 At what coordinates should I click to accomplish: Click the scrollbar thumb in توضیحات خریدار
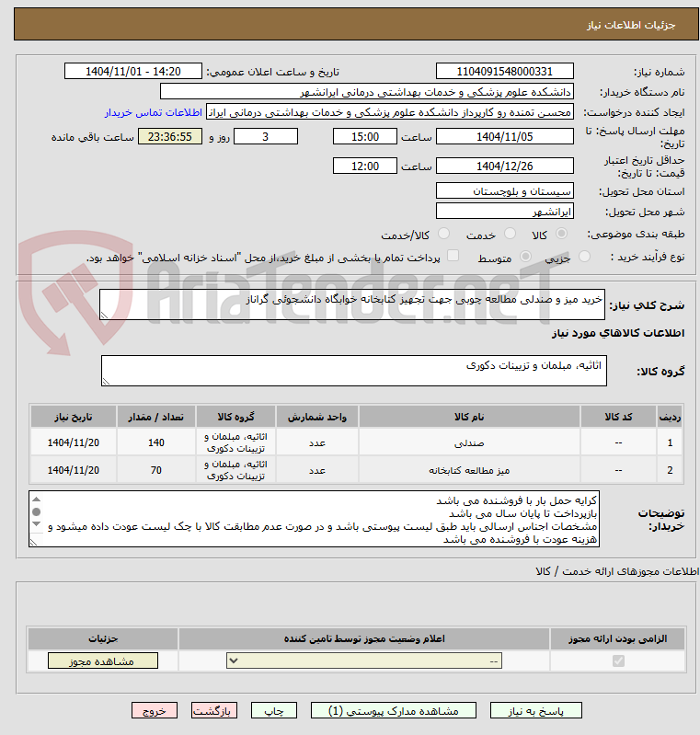tap(37, 511)
